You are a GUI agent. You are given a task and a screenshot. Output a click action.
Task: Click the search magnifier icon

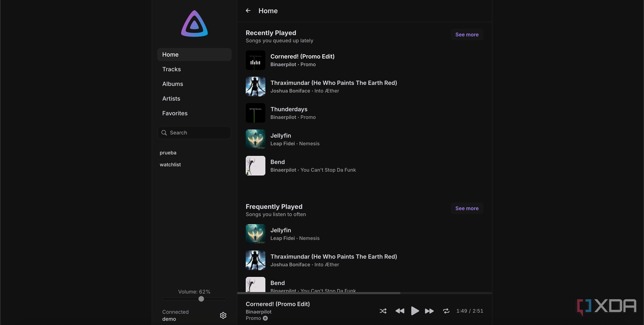(x=164, y=133)
